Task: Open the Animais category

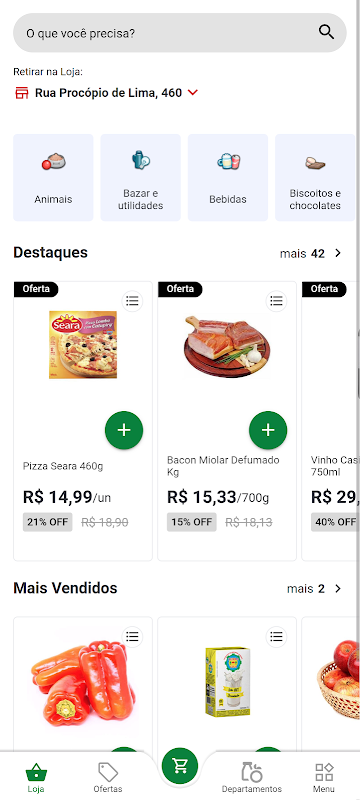Action: [x=53, y=178]
